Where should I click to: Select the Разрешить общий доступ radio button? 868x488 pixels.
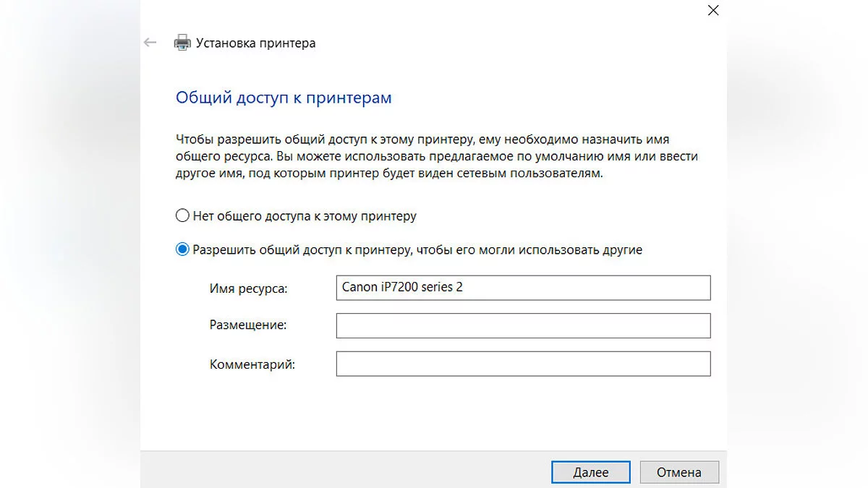click(x=182, y=249)
